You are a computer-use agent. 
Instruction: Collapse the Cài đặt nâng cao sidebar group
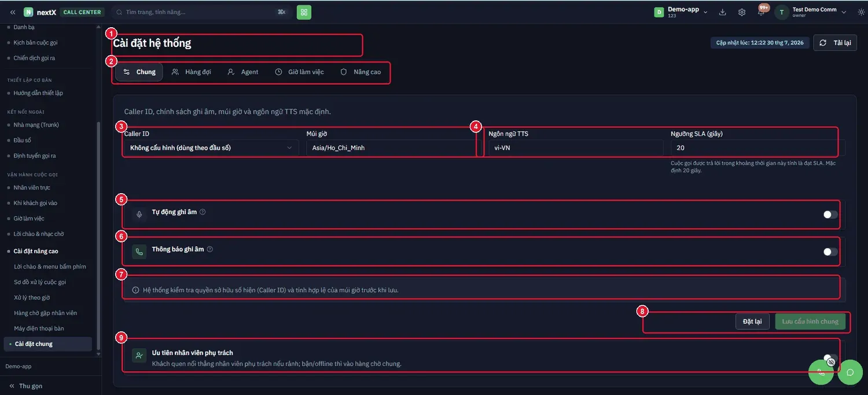point(36,251)
